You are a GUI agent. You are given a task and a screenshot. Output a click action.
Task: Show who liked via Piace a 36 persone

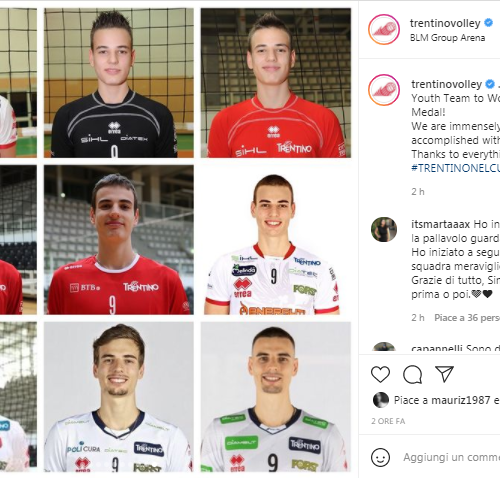click(467, 318)
